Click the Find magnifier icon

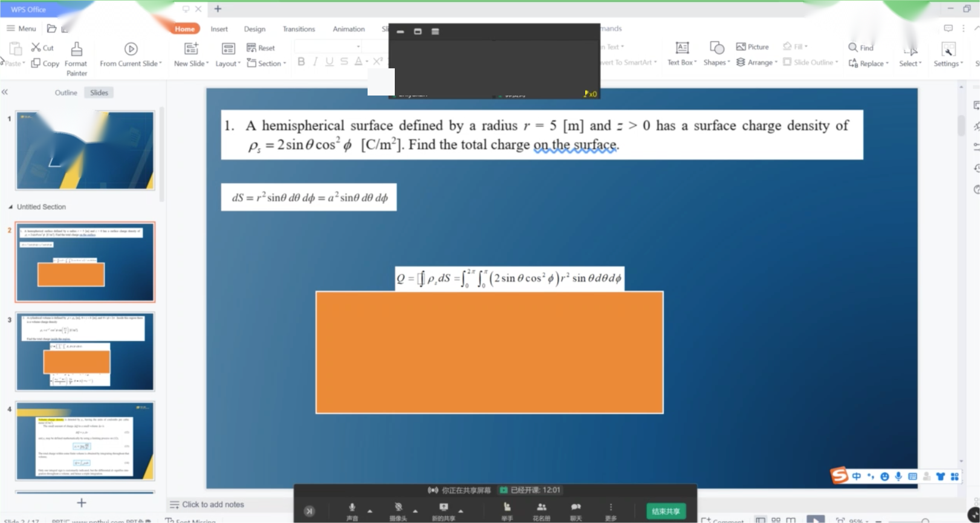(x=853, y=47)
